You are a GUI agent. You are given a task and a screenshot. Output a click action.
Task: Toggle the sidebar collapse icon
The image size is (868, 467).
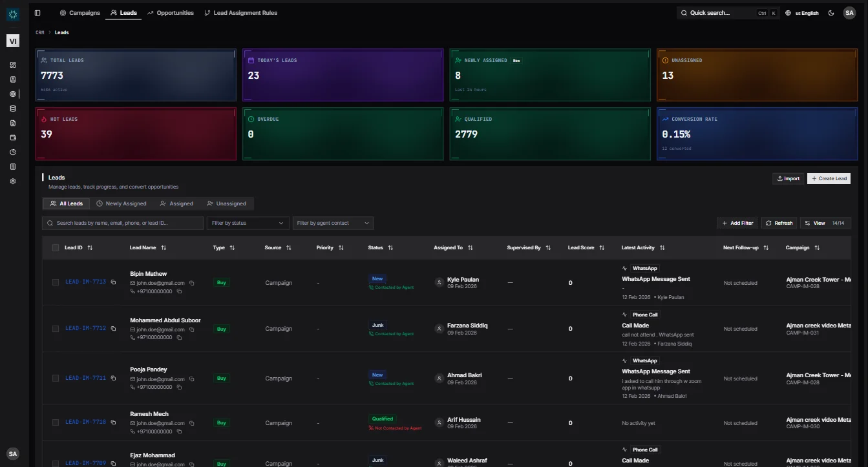[x=37, y=13]
